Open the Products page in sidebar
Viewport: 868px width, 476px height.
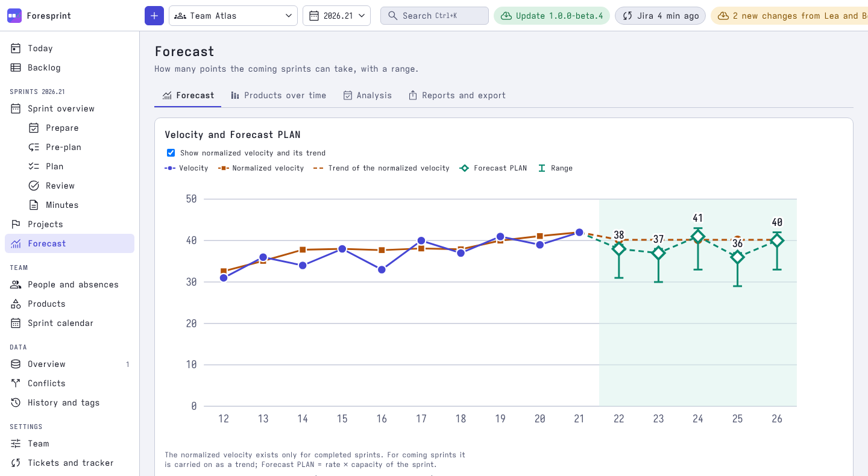[x=70, y=304]
